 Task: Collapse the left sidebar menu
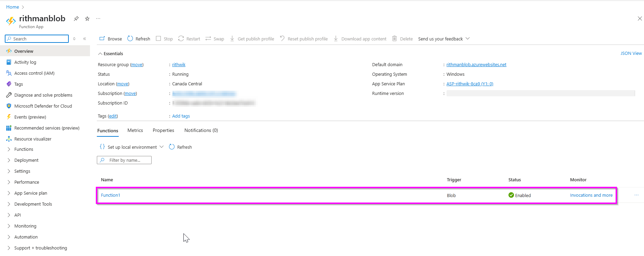tap(85, 39)
